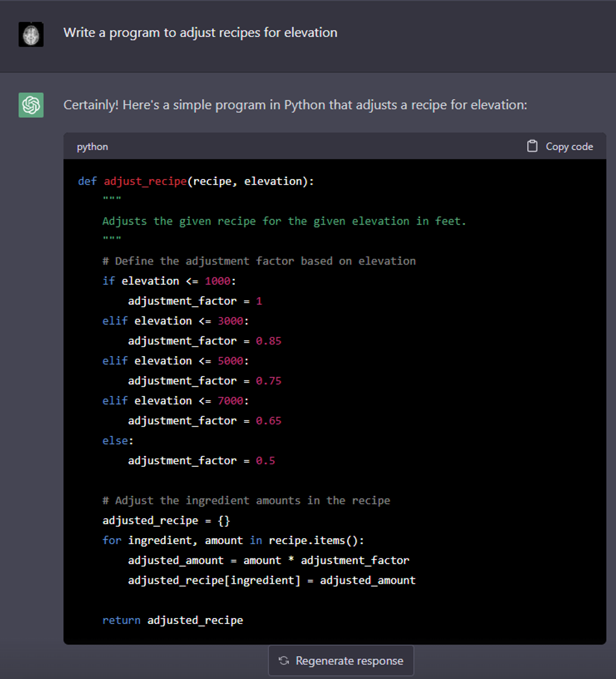
Task: Click the line "elif elevation <= 3000:"
Action: 176,321
